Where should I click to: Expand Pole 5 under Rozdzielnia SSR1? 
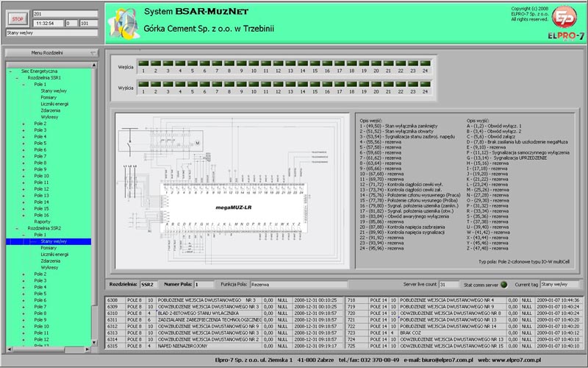24,143
